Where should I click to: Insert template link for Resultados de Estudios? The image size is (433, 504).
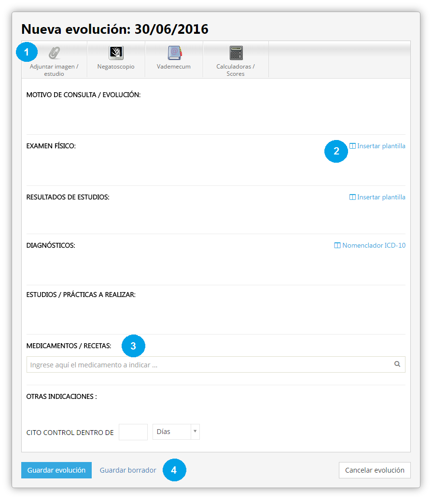pos(381,197)
